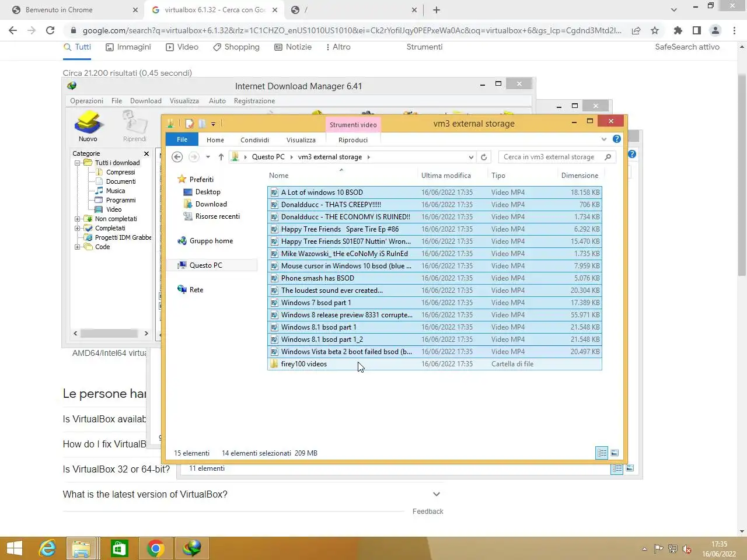Reload the Chrome page
This screenshot has width=747, height=560.
(50, 30)
